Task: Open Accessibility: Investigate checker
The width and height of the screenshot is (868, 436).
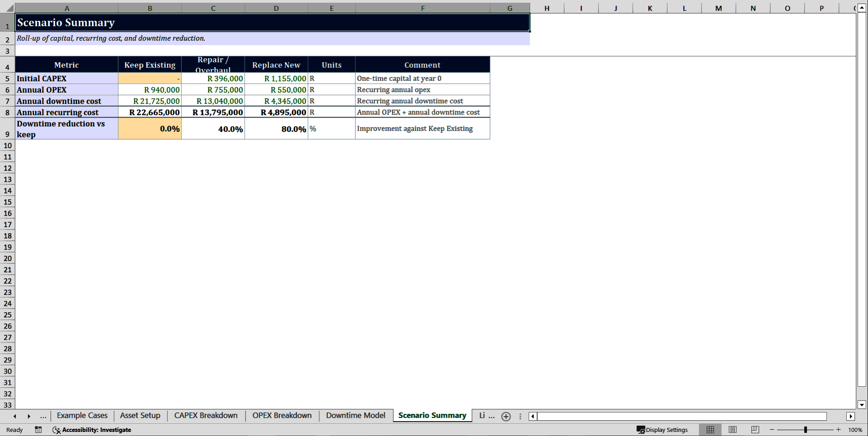Action: pyautogui.click(x=92, y=430)
